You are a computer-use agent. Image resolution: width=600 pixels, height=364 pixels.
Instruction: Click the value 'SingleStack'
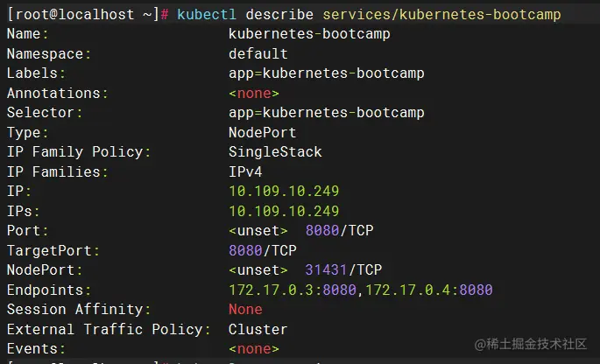tap(275, 151)
